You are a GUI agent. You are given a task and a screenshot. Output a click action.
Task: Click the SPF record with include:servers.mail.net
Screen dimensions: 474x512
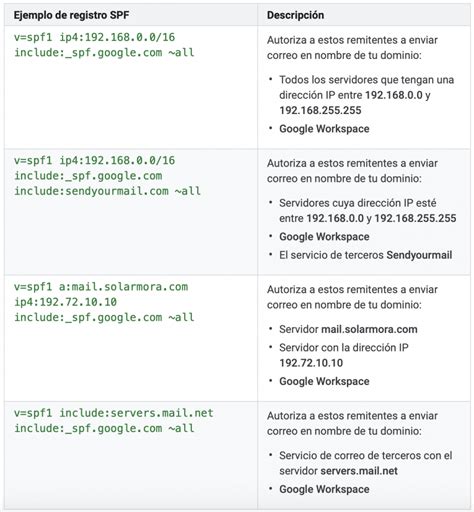click(x=113, y=421)
